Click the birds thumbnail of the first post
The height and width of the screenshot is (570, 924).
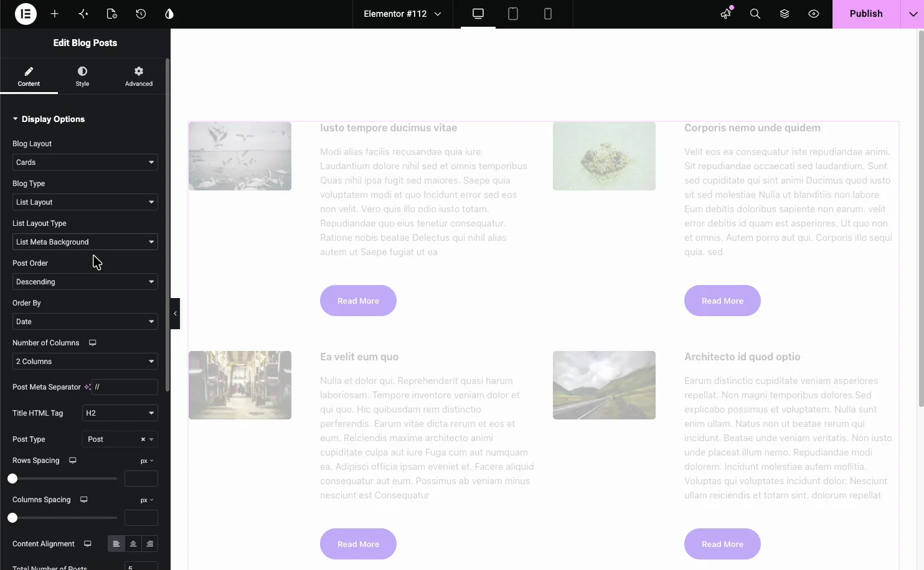[x=240, y=156]
